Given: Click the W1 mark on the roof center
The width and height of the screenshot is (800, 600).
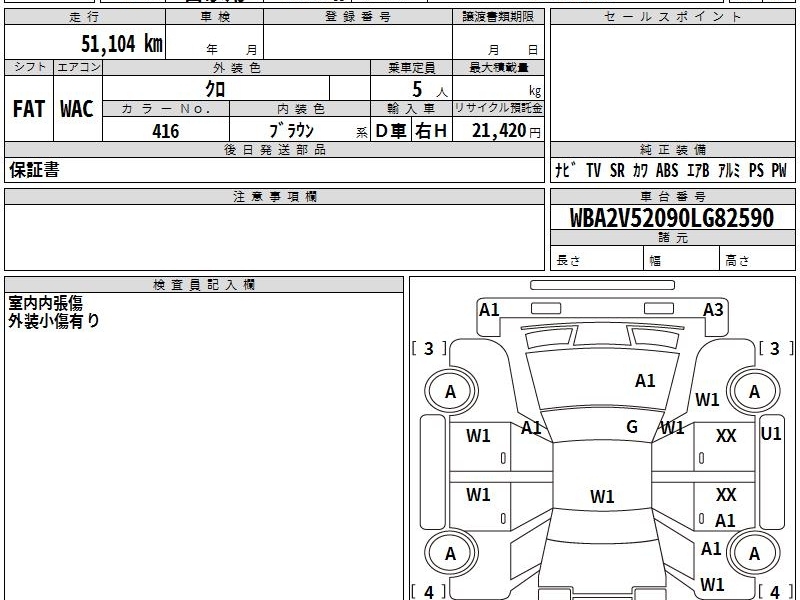Looking at the screenshot, I should point(602,496).
